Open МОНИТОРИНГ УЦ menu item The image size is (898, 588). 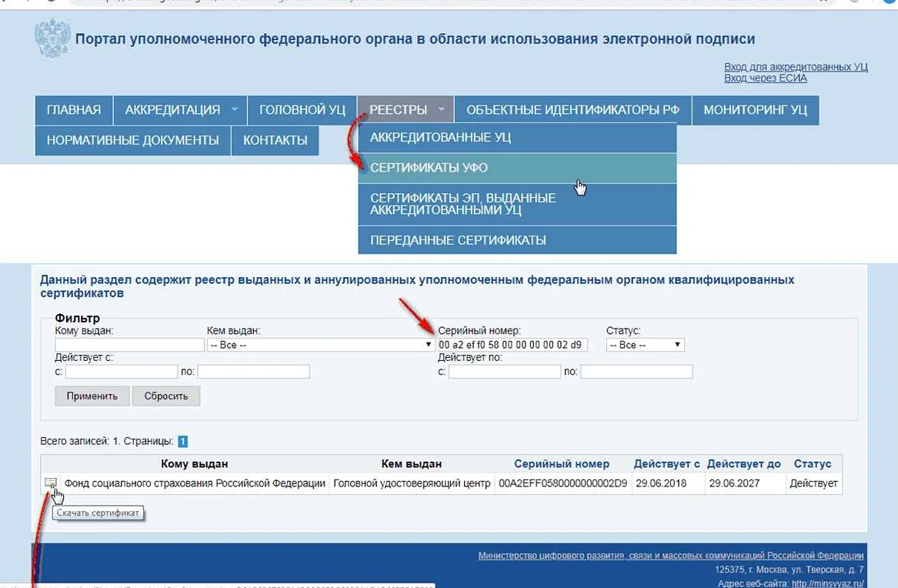coord(756,110)
